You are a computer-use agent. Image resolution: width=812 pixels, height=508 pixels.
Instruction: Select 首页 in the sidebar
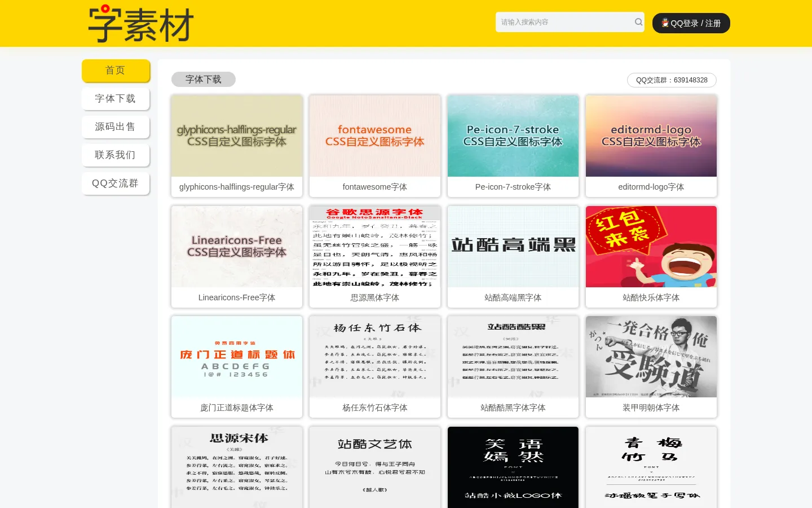pos(116,71)
